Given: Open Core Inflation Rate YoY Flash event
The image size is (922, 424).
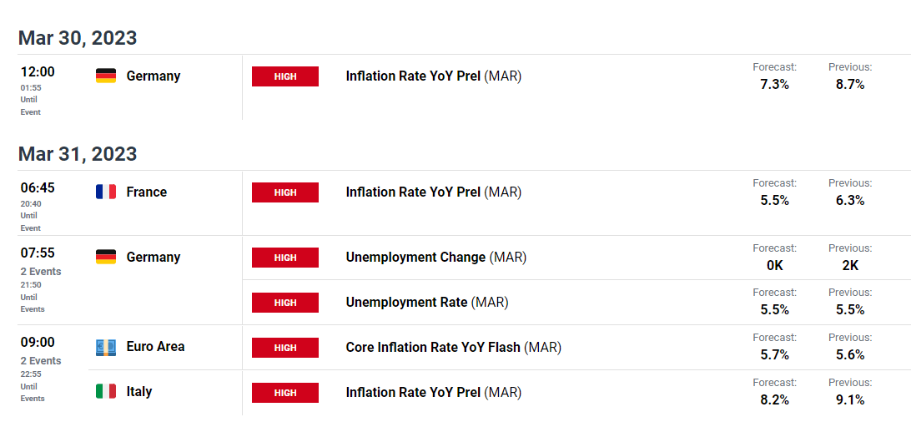Looking at the screenshot, I should 453,347.
